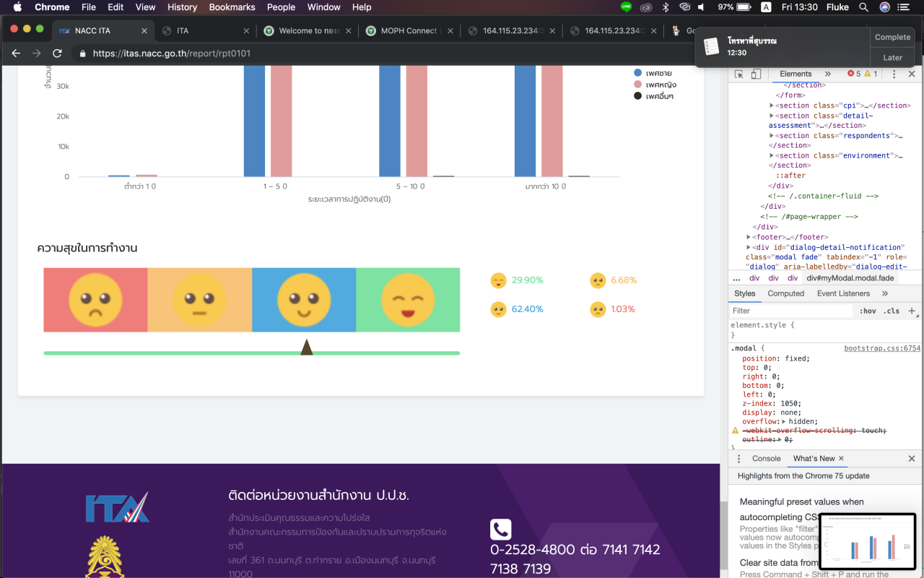Click the green happiness gauge bar
The width and height of the screenshot is (924, 578).
coord(251,353)
